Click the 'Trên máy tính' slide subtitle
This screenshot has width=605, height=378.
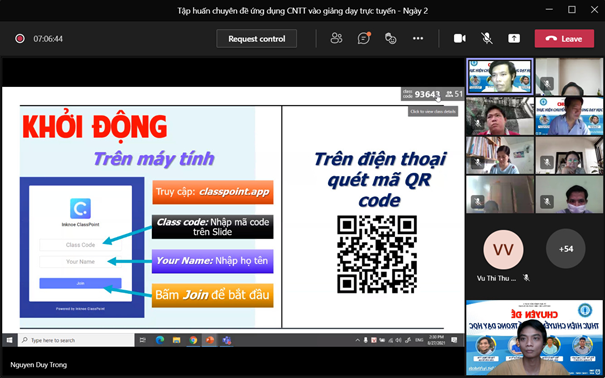(x=154, y=159)
